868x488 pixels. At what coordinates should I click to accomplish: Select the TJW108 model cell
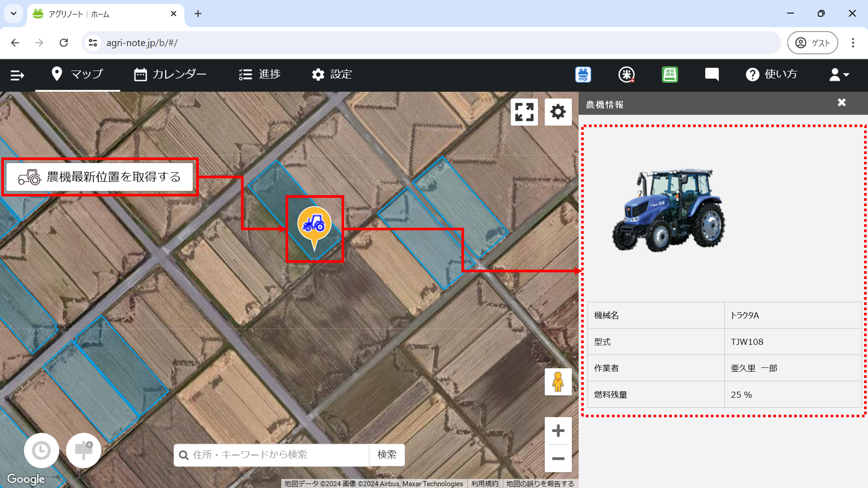pyautogui.click(x=792, y=342)
